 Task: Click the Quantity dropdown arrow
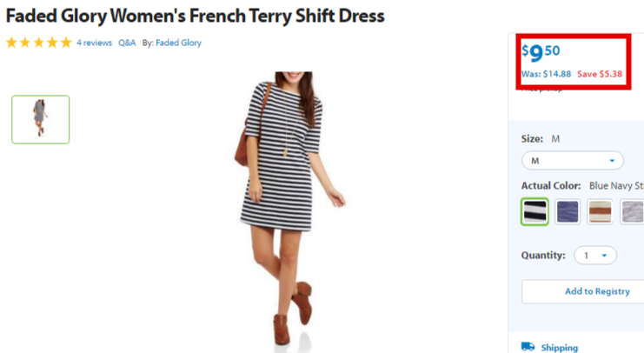point(604,256)
